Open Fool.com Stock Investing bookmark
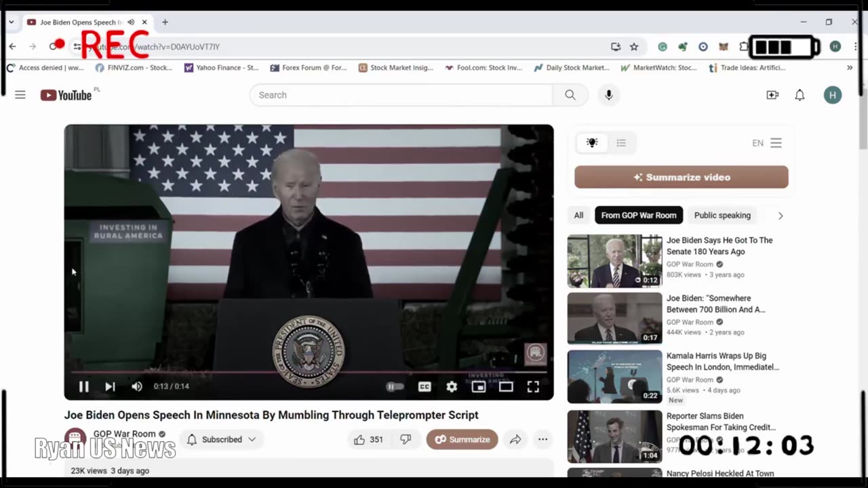Viewport: 868px width, 488px height. [x=484, y=68]
